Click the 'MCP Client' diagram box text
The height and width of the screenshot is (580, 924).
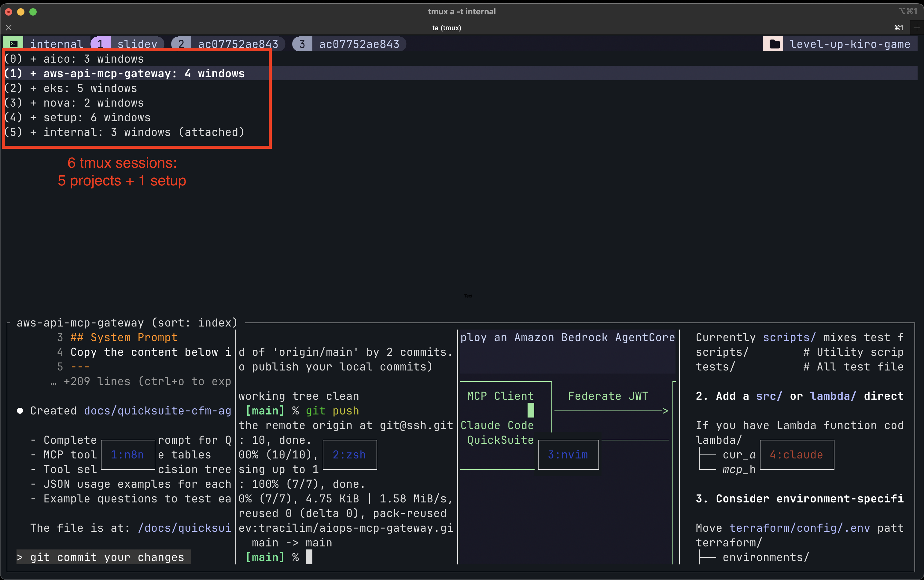click(x=500, y=396)
